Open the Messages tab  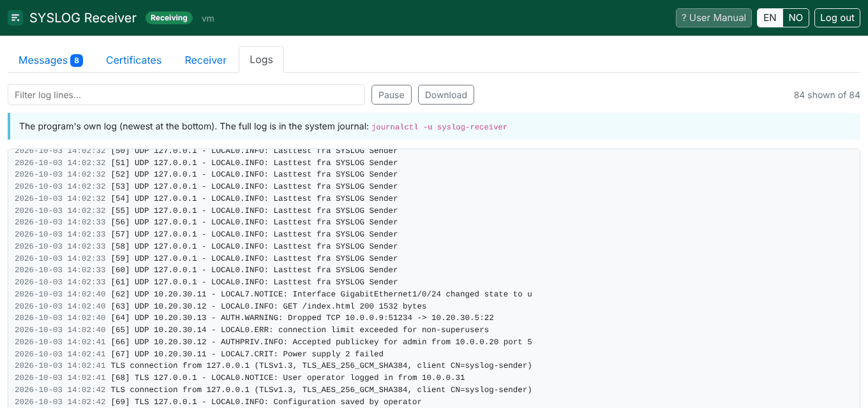pyautogui.click(x=50, y=60)
